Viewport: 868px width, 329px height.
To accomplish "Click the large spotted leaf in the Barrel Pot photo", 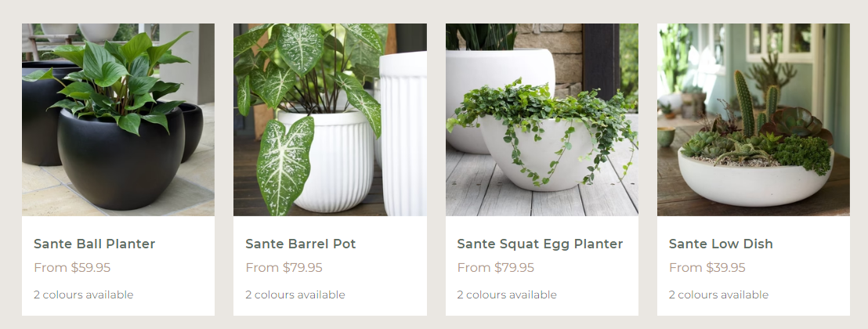I will (x=284, y=165).
